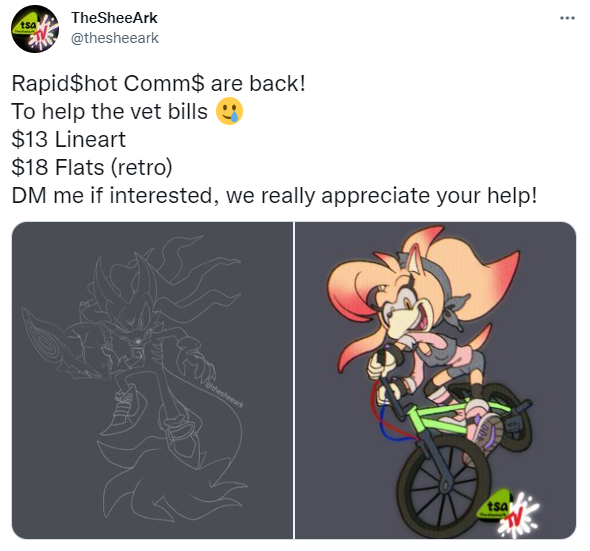Open the TheSheeArk profile avatar

coord(35,29)
